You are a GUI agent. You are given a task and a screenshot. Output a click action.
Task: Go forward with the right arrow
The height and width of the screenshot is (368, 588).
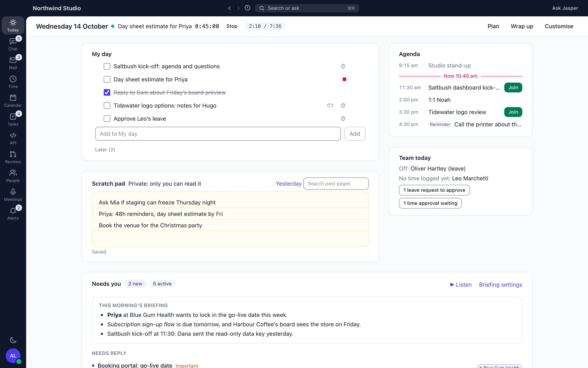238,8
